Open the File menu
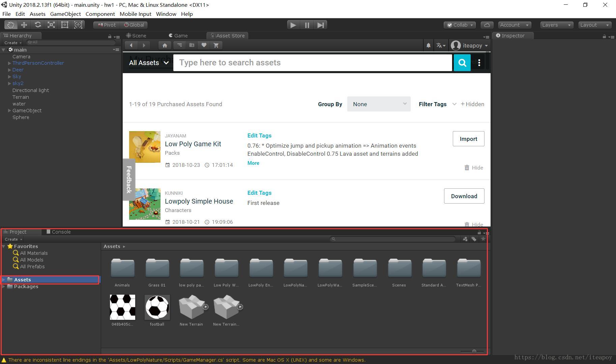This screenshot has width=616, height=364. (x=6, y=14)
